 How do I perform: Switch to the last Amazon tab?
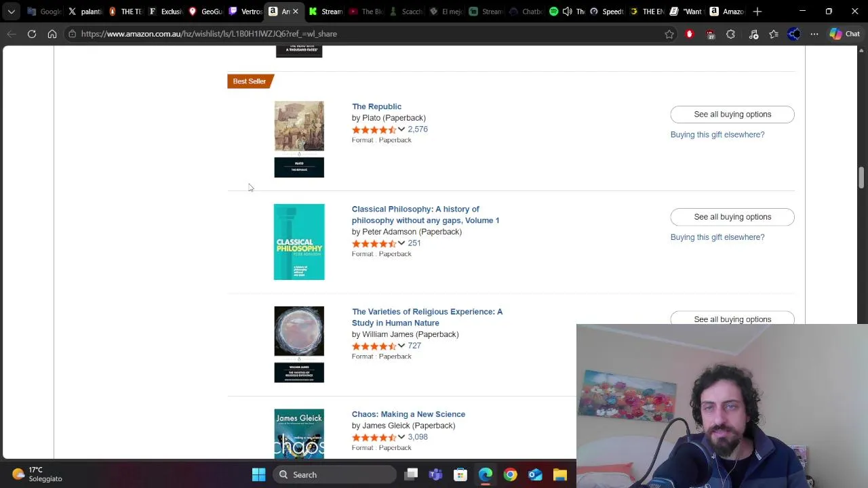pos(727,12)
